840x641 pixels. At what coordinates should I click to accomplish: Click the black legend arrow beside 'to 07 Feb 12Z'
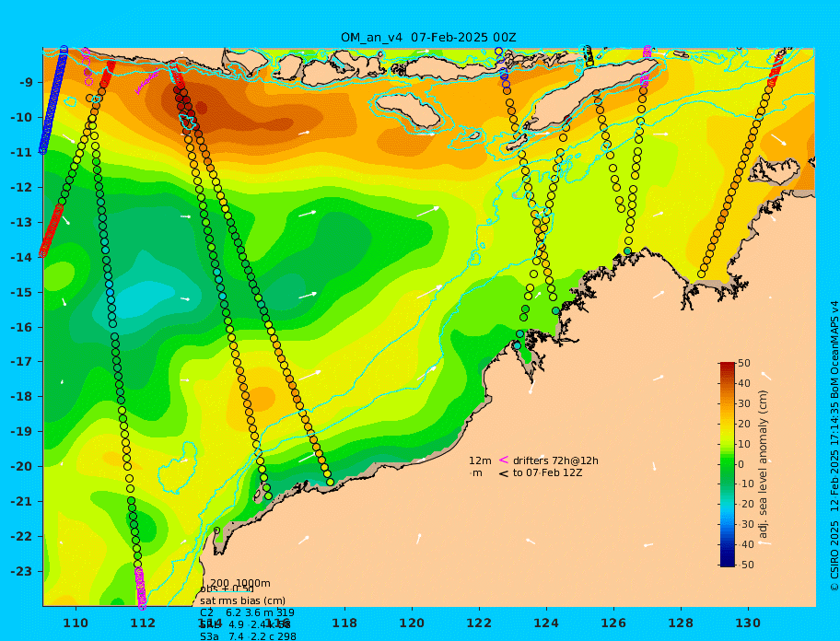click(x=504, y=473)
